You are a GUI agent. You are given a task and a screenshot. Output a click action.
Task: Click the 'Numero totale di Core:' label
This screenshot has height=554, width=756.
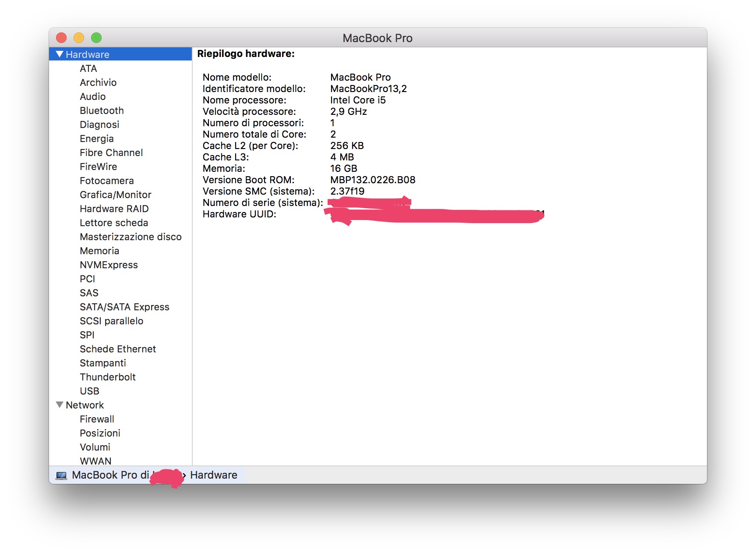[254, 134]
